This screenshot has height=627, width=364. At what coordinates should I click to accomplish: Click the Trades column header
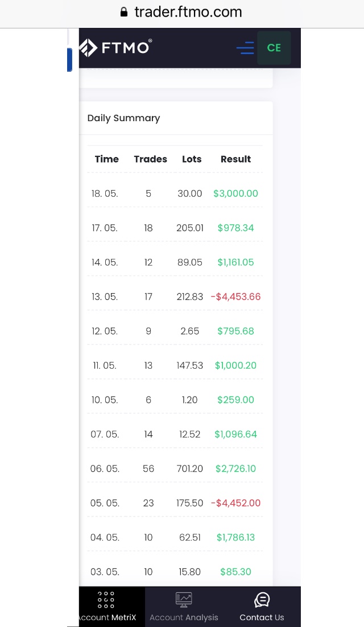150,159
